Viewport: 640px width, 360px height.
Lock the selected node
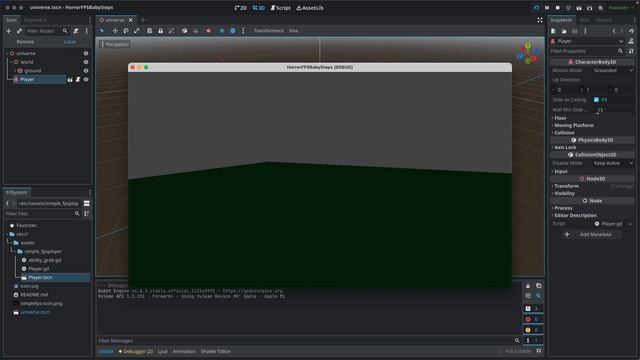click(160, 31)
